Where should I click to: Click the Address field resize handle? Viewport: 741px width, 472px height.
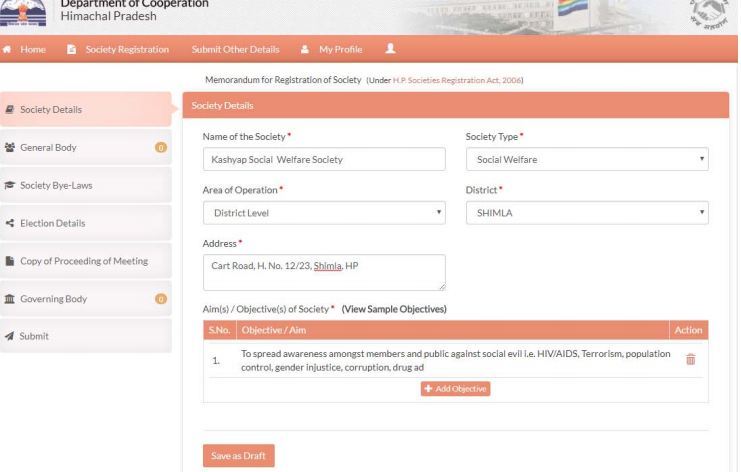442,286
